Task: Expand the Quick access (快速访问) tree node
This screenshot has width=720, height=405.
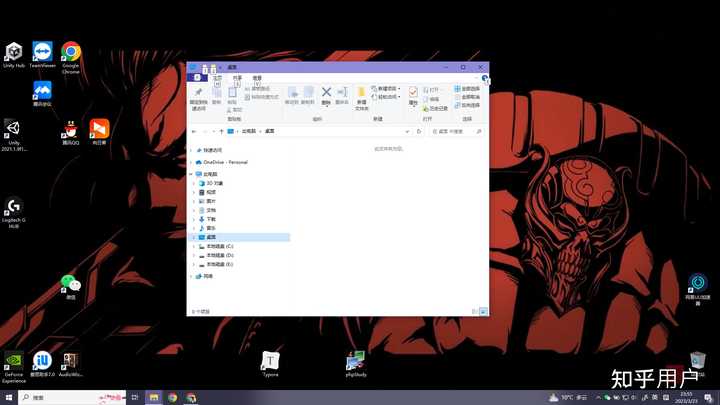Action: tap(191, 150)
